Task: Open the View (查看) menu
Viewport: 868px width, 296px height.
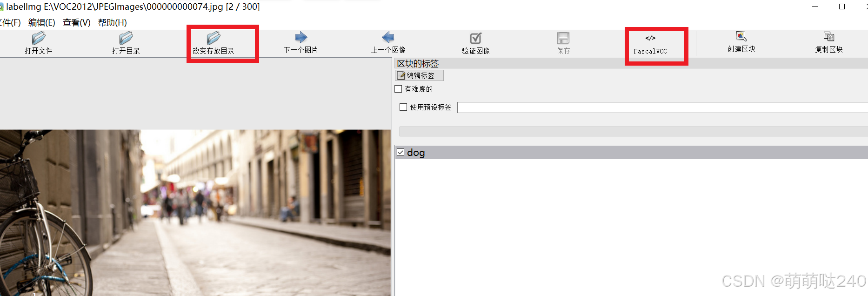Action: (76, 22)
